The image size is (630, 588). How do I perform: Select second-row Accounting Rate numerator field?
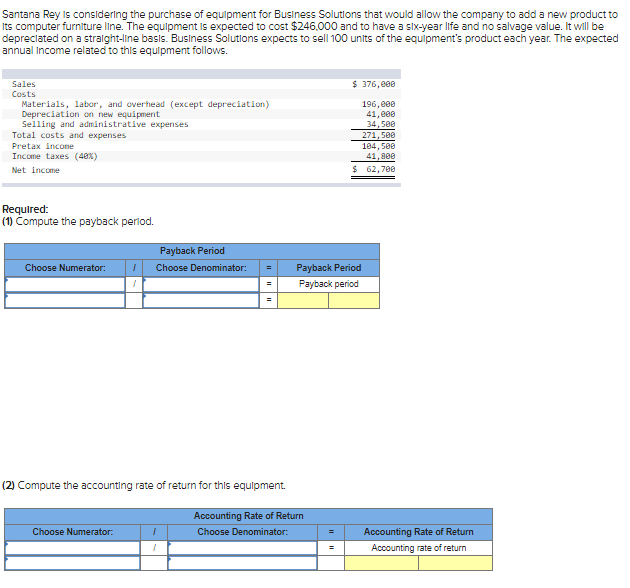coord(73,563)
